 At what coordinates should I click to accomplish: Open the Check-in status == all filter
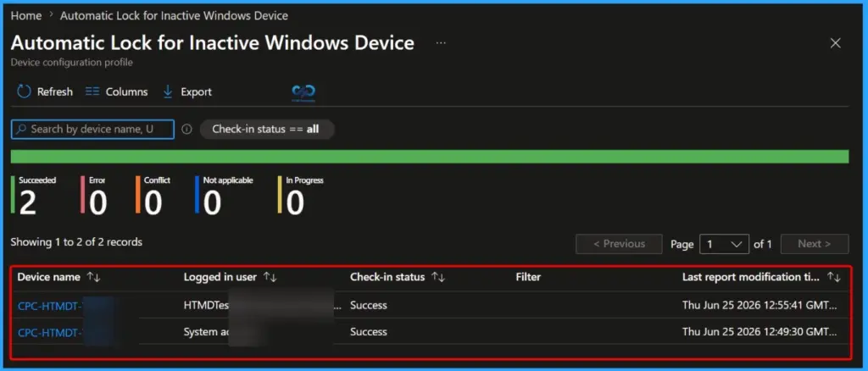click(267, 130)
